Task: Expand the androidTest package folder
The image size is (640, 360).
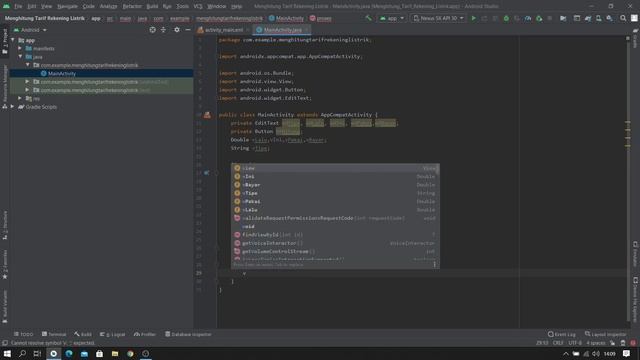Action: tap(28, 82)
